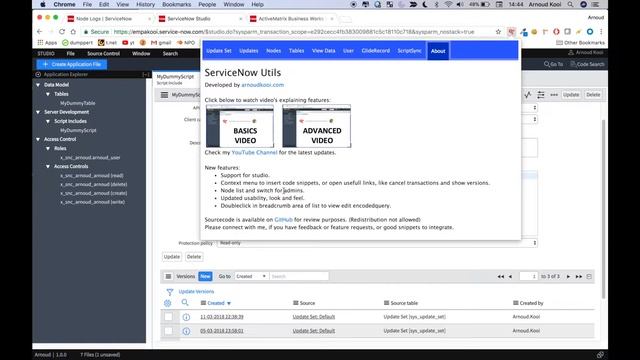This screenshot has height=360, width=640.
Task: Bookmark the page with the star icon
Action: (x=498, y=31)
